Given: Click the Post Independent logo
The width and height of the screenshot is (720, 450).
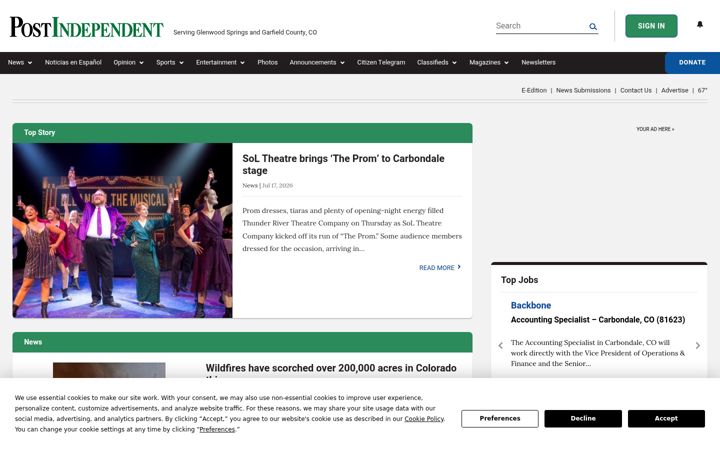Looking at the screenshot, I should click(87, 28).
